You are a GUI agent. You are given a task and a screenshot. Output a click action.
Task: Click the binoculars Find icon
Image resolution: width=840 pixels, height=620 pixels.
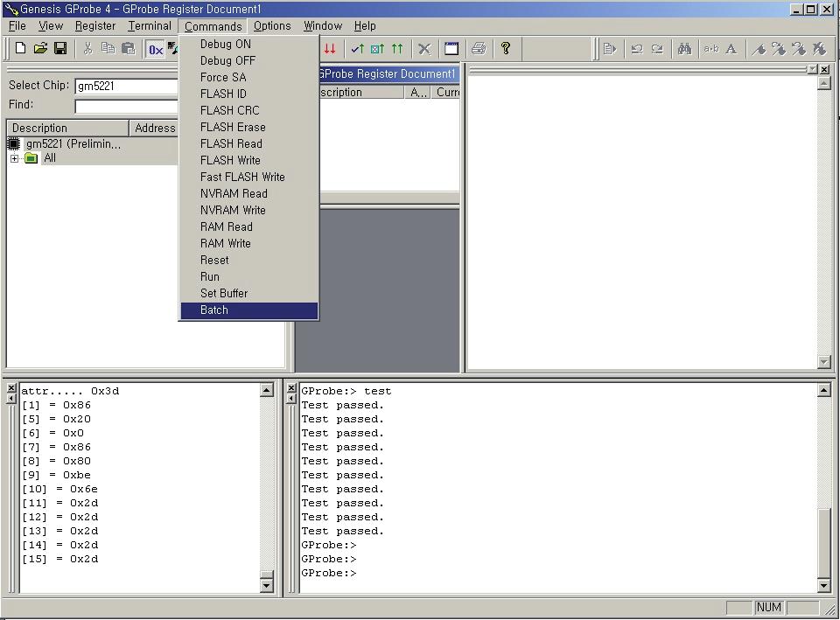click(684, 49)
